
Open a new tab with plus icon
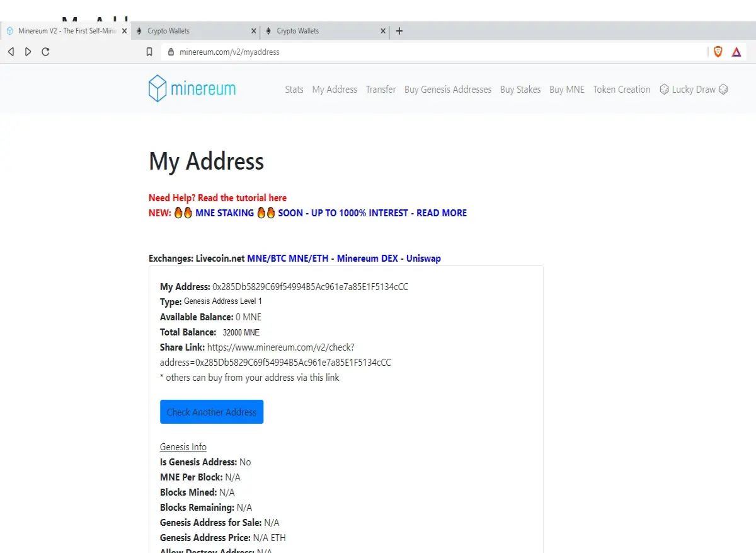point(399,31)
